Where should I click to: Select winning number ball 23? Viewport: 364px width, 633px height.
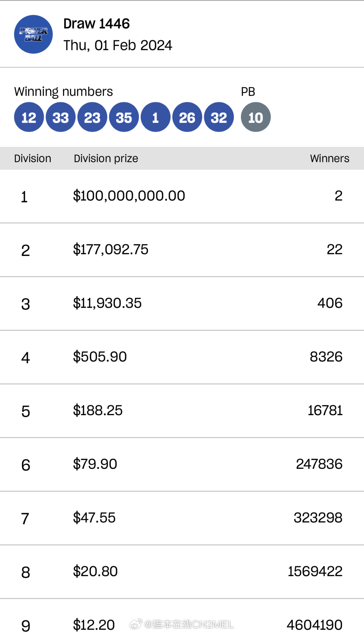(x=92, y=117)
